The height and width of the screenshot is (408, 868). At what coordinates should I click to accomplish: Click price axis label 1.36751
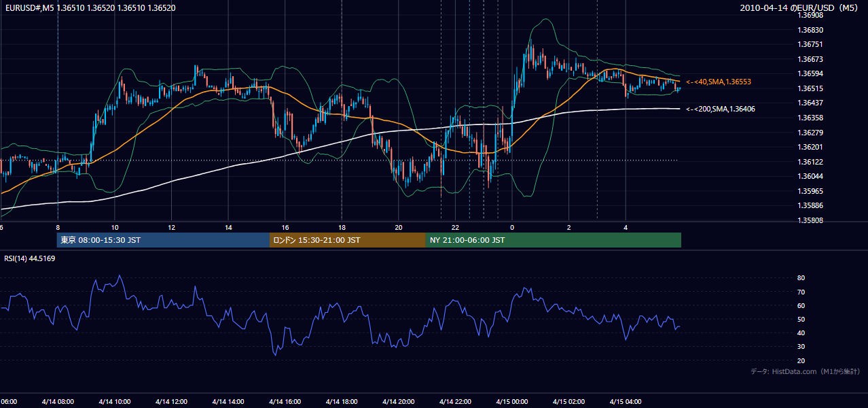point(811,45)
